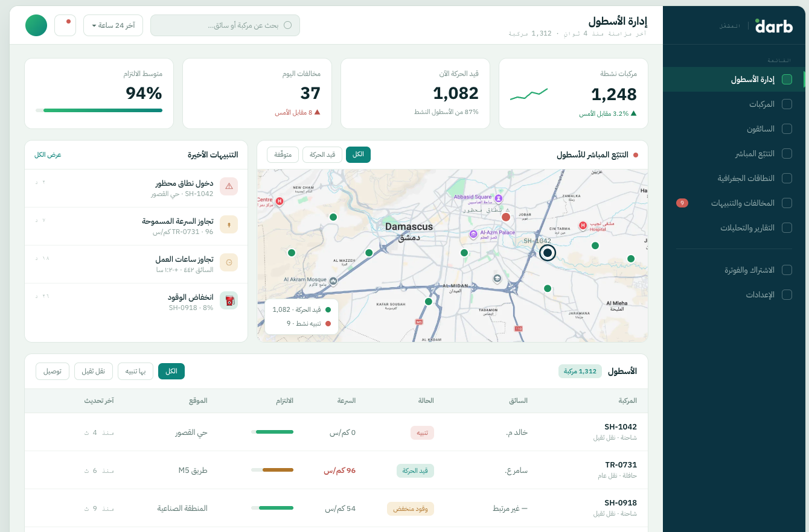809x532 pixels.
Task: Click orange compliance bar in TR-0731 row
Action: 272,470
